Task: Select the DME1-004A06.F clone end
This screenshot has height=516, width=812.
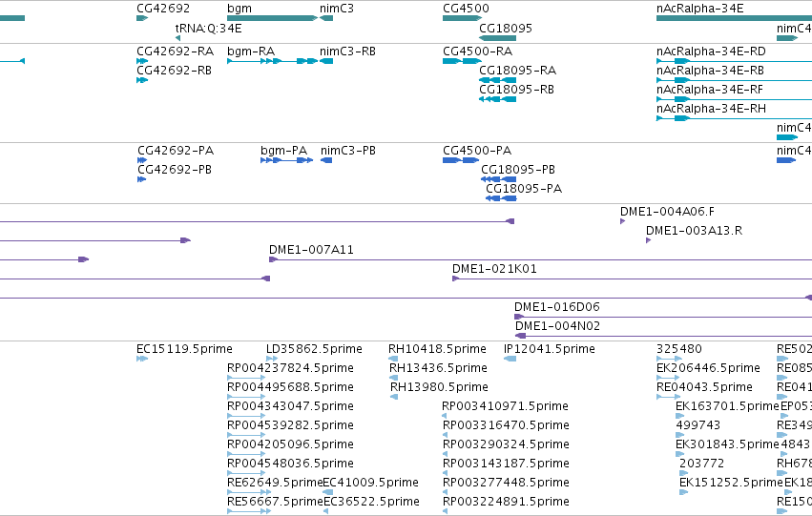Action: point(622,221)
